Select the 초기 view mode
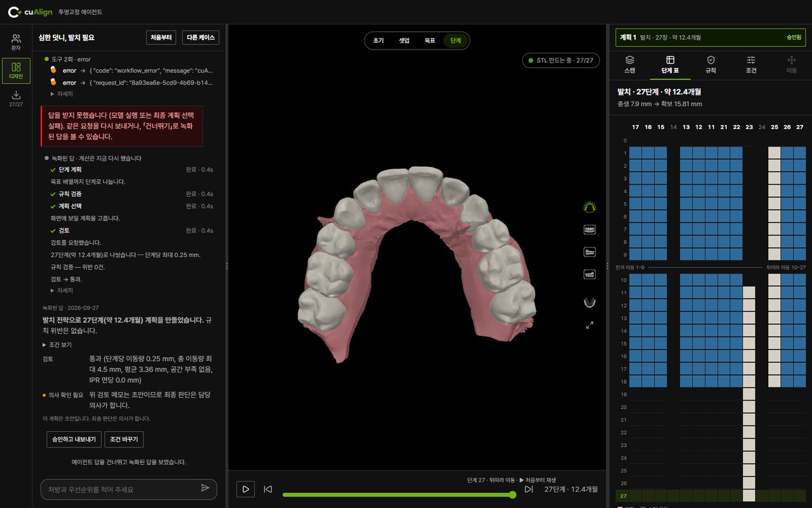This screenshot has width=812, height=508. (379, 41)
